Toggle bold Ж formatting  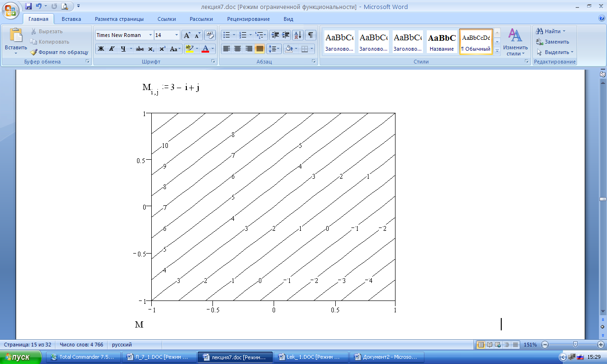coord(101,48)
